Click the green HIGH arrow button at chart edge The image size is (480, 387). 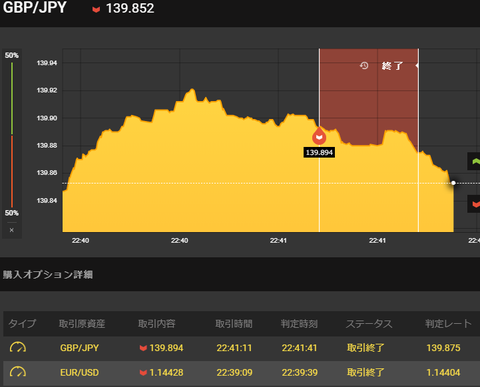[474, 161]
